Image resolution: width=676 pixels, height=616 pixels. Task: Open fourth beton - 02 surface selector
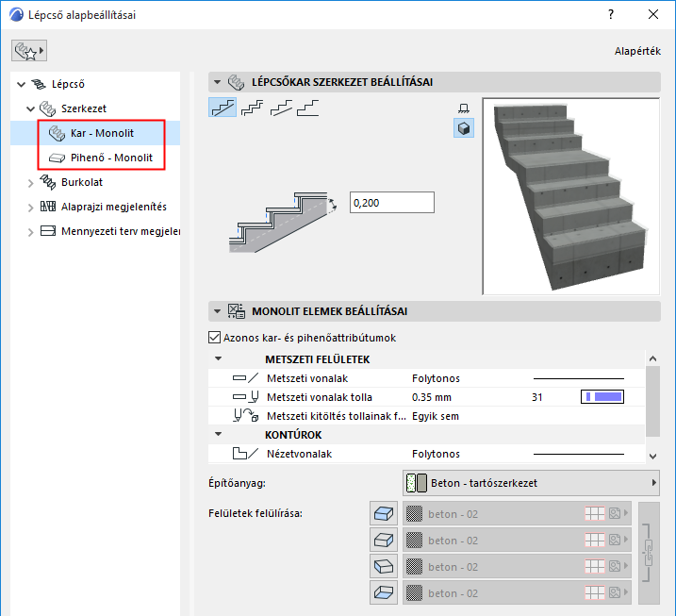click(x=517, y=592)
